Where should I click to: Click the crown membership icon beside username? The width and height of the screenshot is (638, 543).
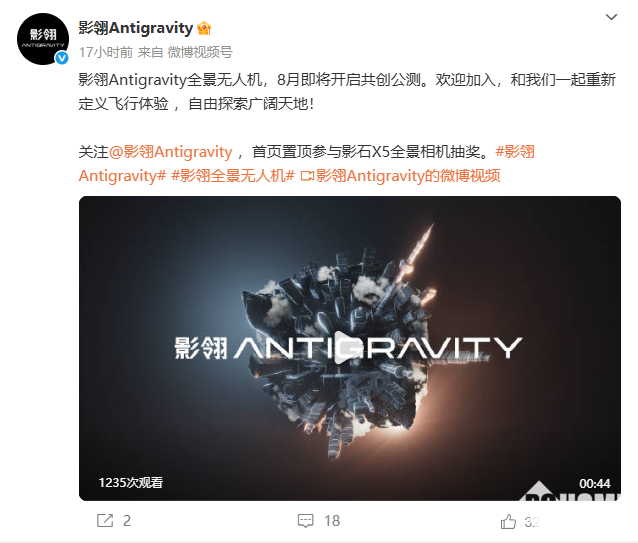tap(204, 28)
